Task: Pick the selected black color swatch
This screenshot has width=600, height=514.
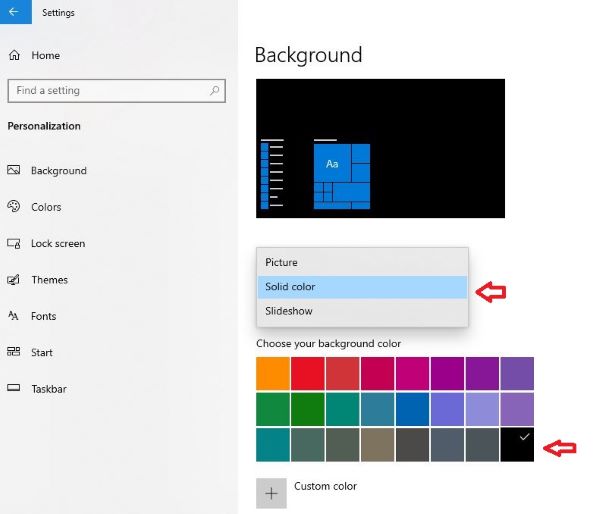Action: point(517,445)
